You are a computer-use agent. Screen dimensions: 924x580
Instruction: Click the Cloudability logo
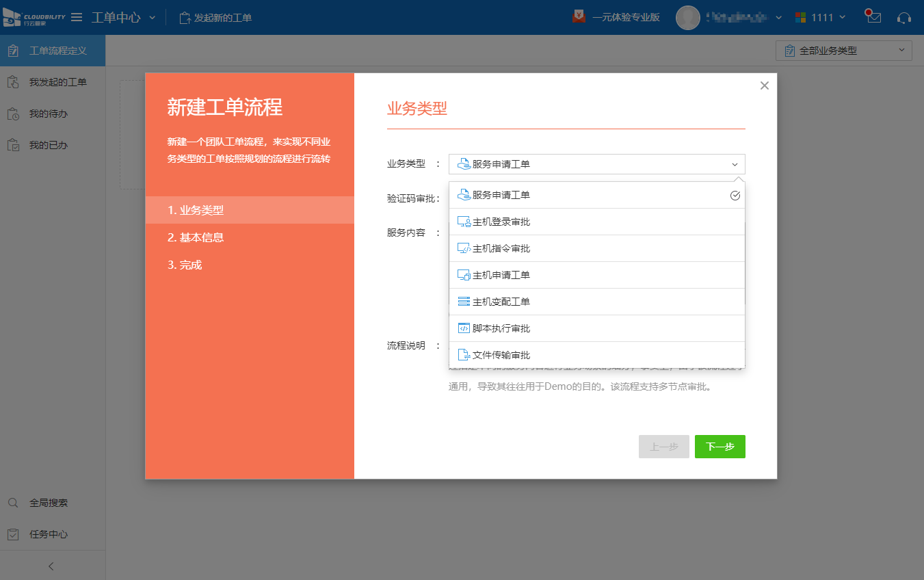[x=34, y=17]
